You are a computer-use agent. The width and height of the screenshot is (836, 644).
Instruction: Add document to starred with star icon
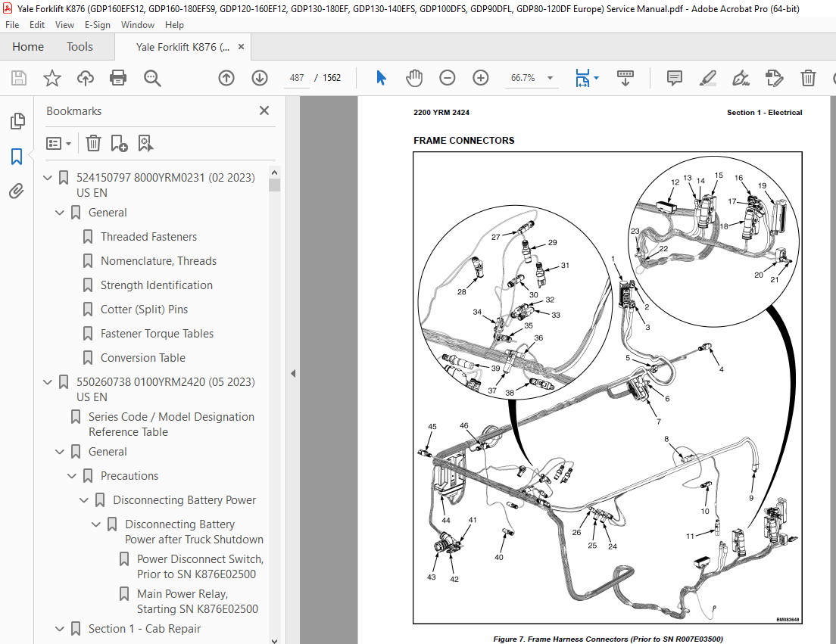[x=52, y=78]
